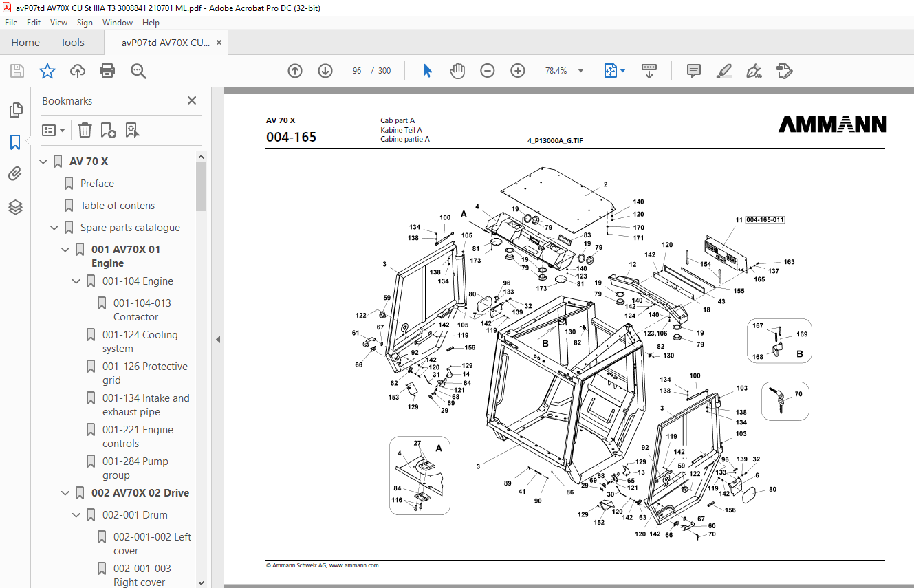The width and height of the screenshot is (914, 588).
Task: Close the Bookmarks panel
Action: click(x=192, y=100)
